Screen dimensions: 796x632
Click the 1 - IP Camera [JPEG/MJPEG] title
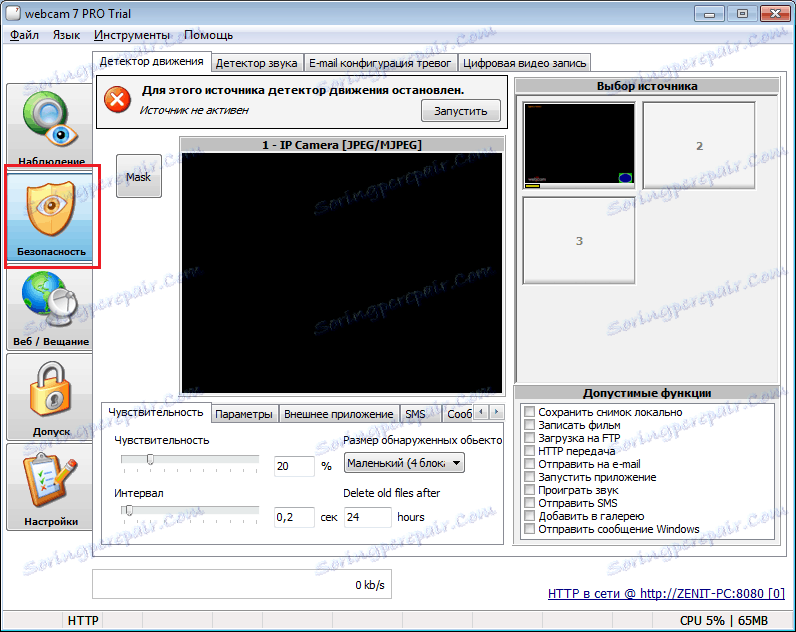click(342, 145)
